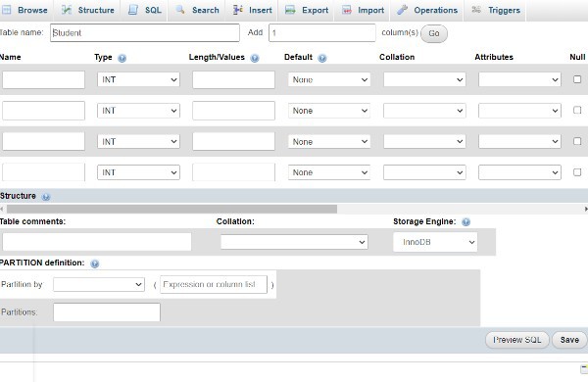Focus the Name field in fourth column row

click(x=43, y=172)
